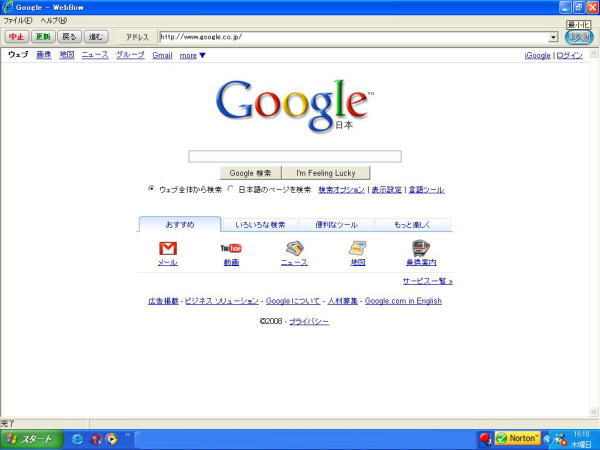Open the YouTube 動画 icon
The width and height of the screenshot is (600, 450).
231,248
